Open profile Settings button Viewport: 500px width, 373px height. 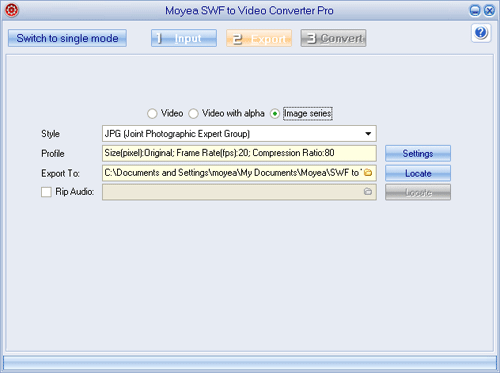[x=418, y=153]
